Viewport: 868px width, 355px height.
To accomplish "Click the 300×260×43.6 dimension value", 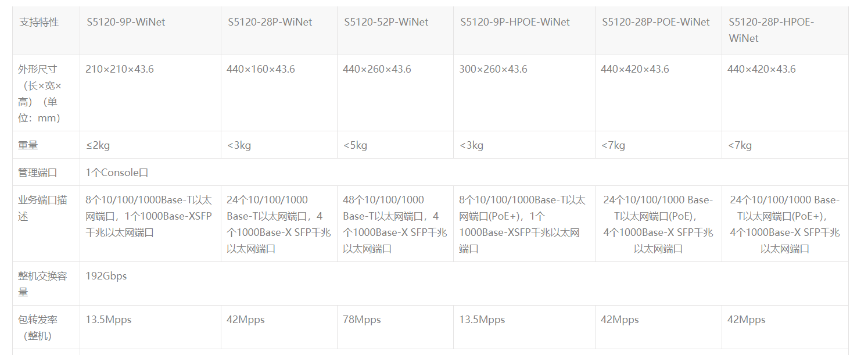I will [493, 69].
